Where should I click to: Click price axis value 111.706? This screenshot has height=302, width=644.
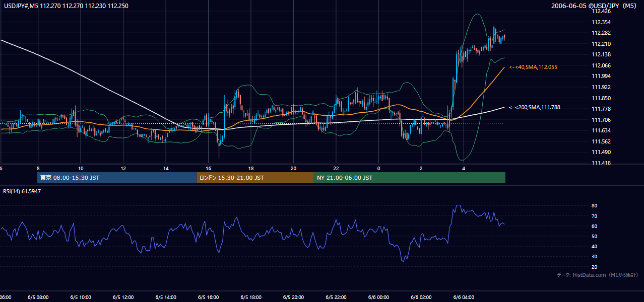click(x=601, y=120)
